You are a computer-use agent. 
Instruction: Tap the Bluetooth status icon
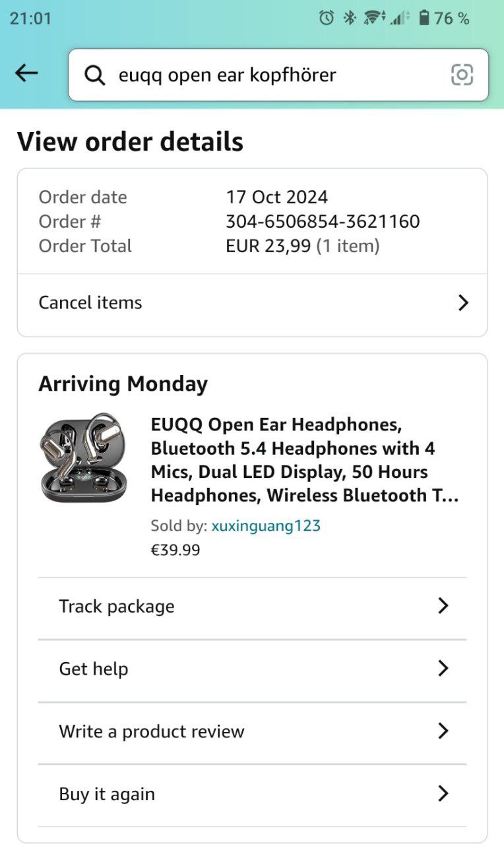(349, 18)
